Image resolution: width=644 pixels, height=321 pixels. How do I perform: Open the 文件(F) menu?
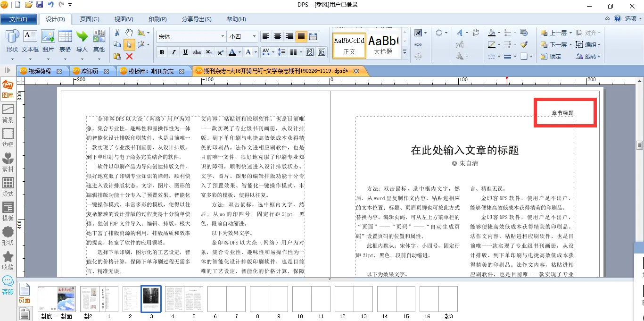pos(18,19)
